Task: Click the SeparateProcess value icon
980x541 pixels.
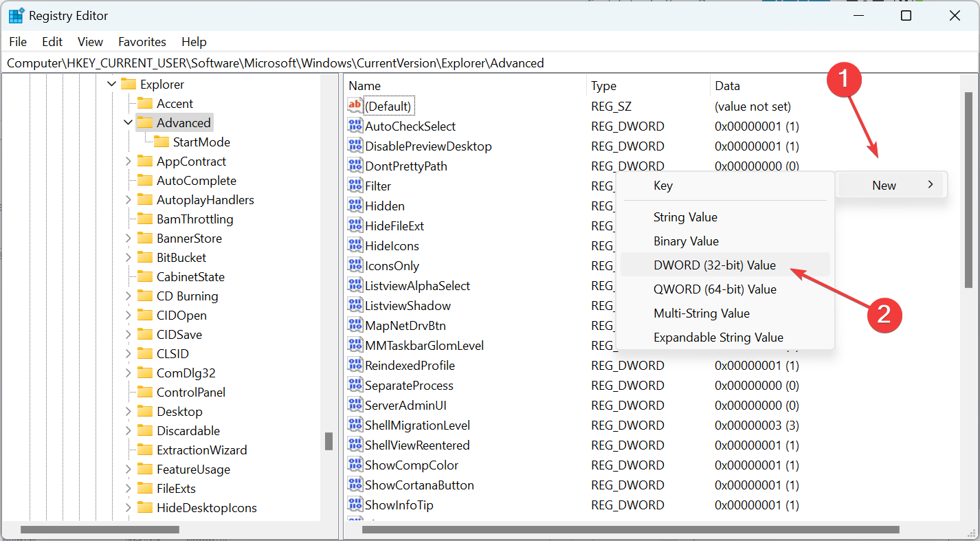Action: [x=355, y=385]
